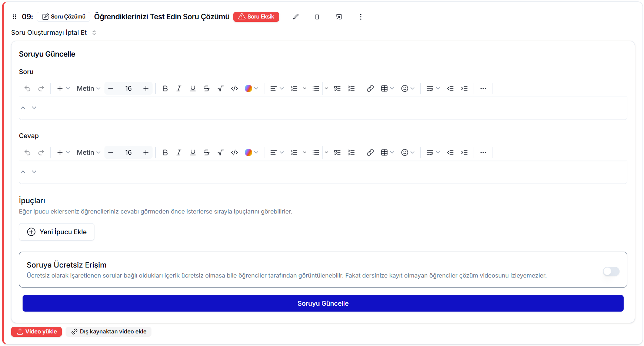Indent text in Soru editor

pyautogui.click(x=464, y=88)
